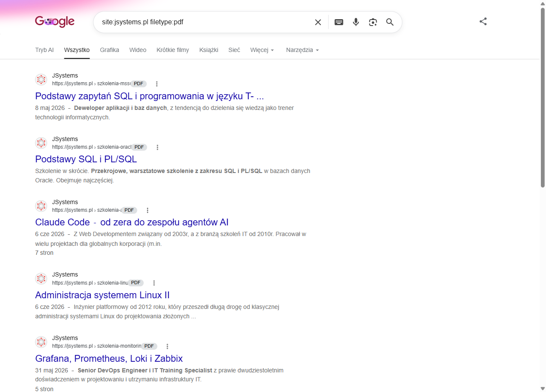Viewport: 546px width, 392px height.
Task: Click JSystems favicon above Claude Code result
Action: click(x=41, y=206)
